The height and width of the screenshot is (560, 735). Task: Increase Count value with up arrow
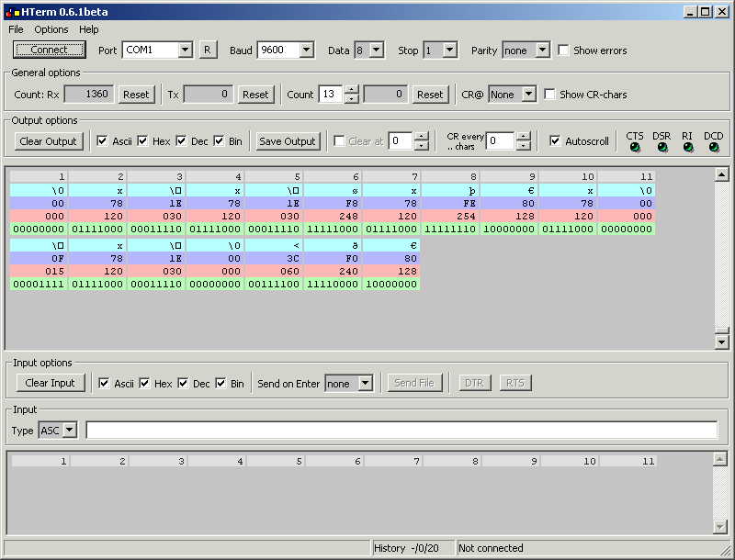[x=352, y=90]
